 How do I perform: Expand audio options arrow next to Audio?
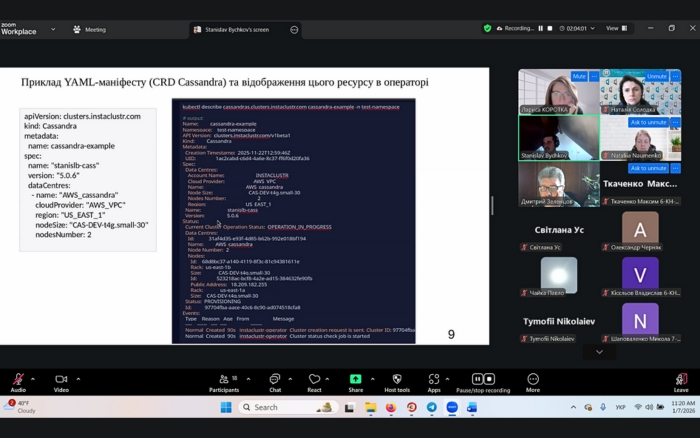click(33, 379)
